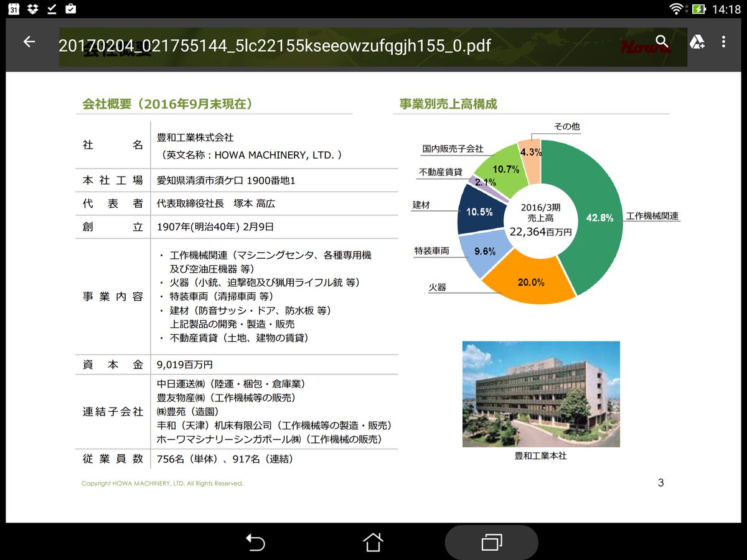
Task: Tap the 2.1% lavender pie segment label
Action: (485, 182)
